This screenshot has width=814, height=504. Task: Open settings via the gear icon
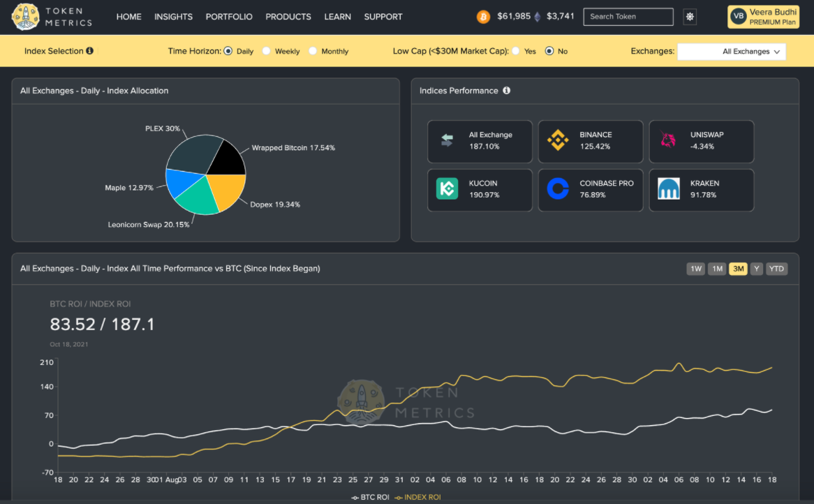(690, 17)
